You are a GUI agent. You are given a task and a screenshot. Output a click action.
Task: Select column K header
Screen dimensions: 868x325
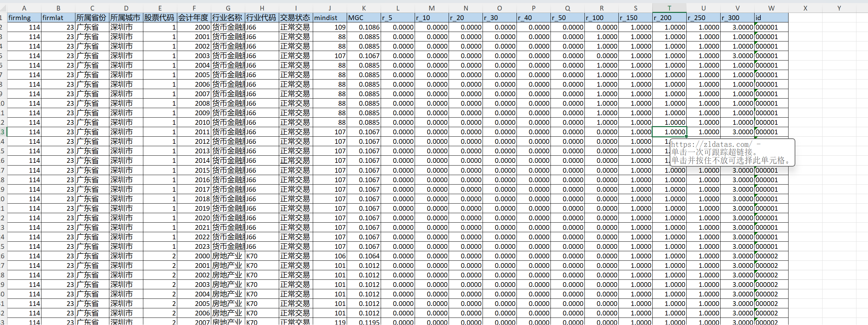click(x=364, y=8)
